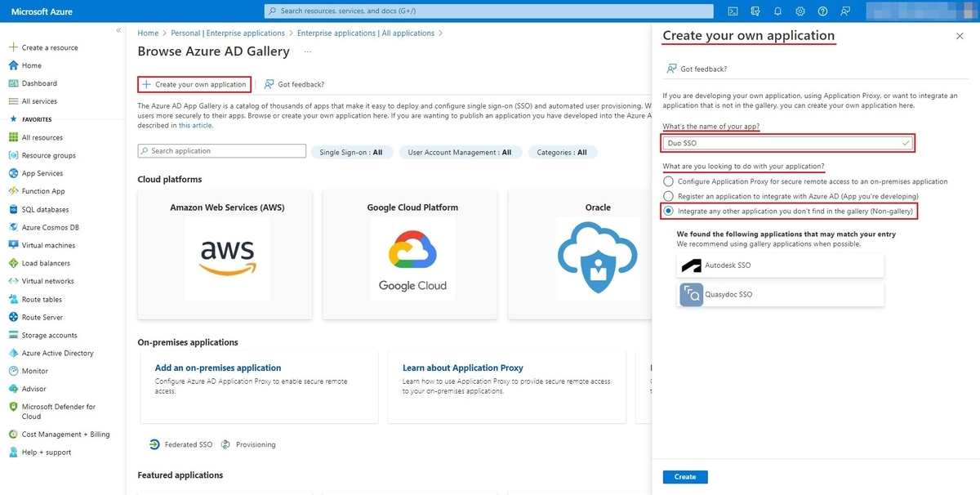Click the app name field containing Duo SSO
The image size is (980, 495).
(788, 143)
